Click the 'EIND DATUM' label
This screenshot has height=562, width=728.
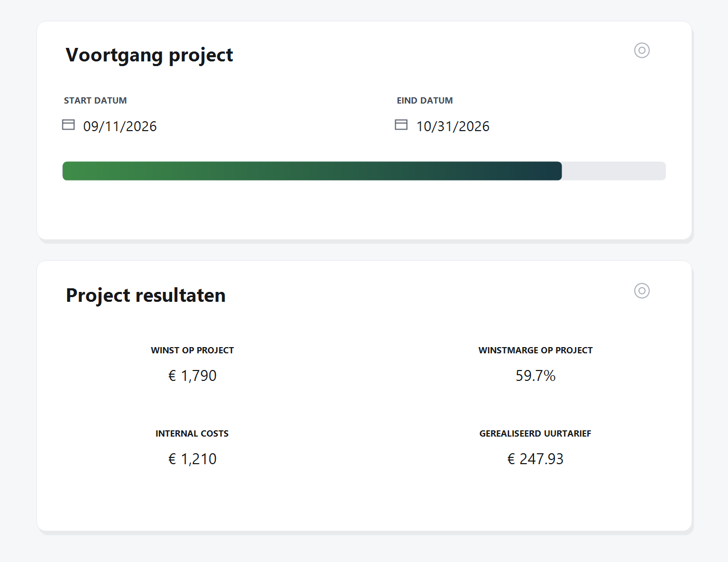coord(425,100)
